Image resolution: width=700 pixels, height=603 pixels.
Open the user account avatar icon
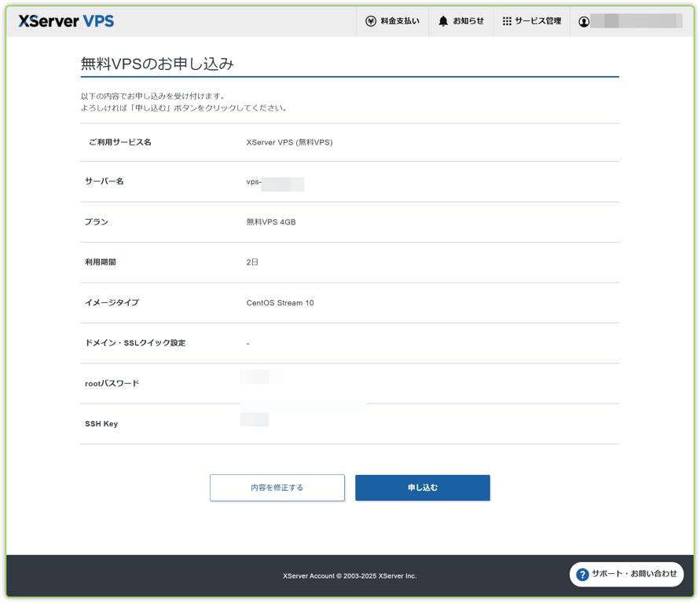point(584,21)
